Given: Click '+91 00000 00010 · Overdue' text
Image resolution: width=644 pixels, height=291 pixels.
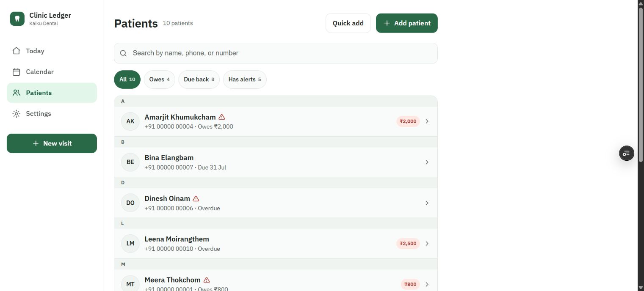Looking at the screenshot, I should click(182, 249).
